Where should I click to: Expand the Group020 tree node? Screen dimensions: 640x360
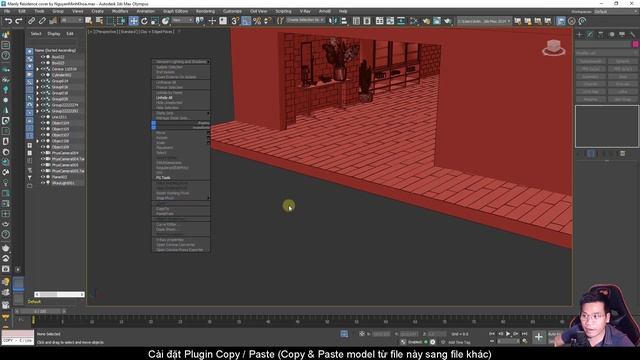(38, 99)
